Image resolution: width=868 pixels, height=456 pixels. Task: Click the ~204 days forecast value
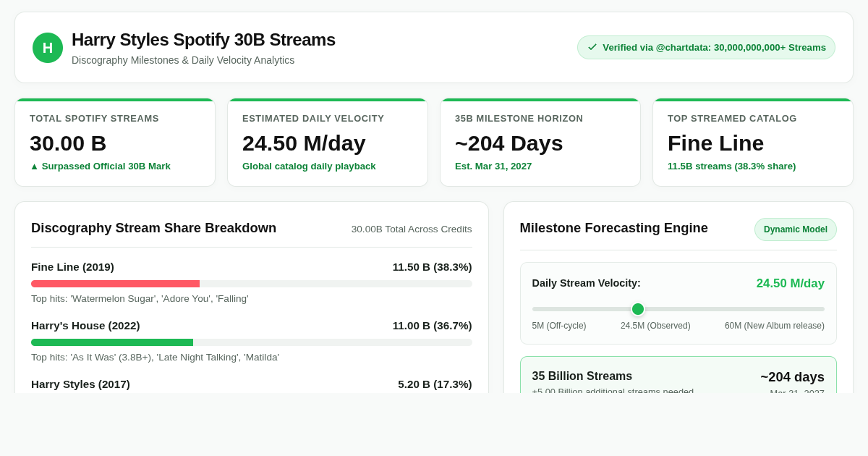(x=792, y=377)
